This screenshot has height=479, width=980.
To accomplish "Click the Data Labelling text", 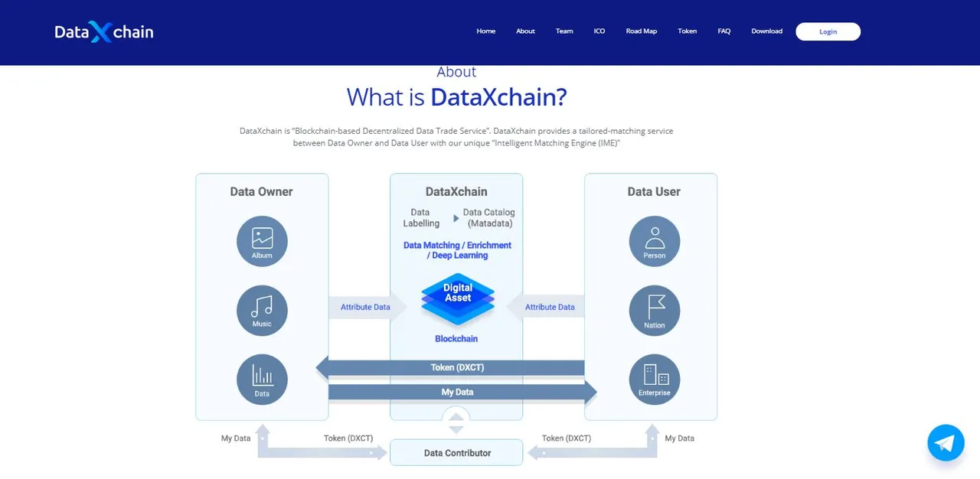I will 421,218.
